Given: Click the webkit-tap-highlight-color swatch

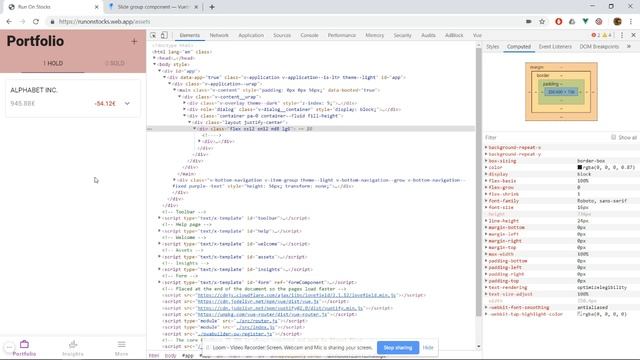Looking at the screenshot, I should click(580, 314).
